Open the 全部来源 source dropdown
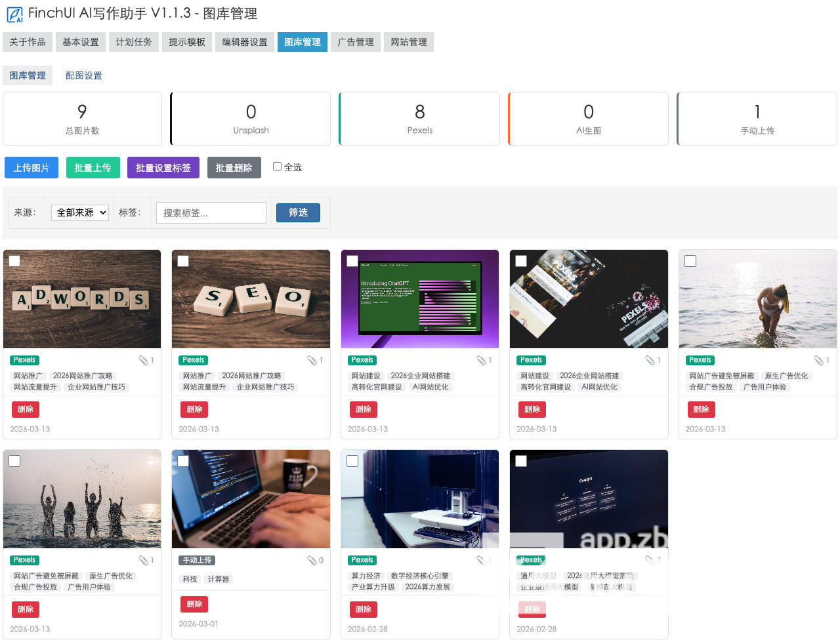840x644 pixels. coord(79,212)
